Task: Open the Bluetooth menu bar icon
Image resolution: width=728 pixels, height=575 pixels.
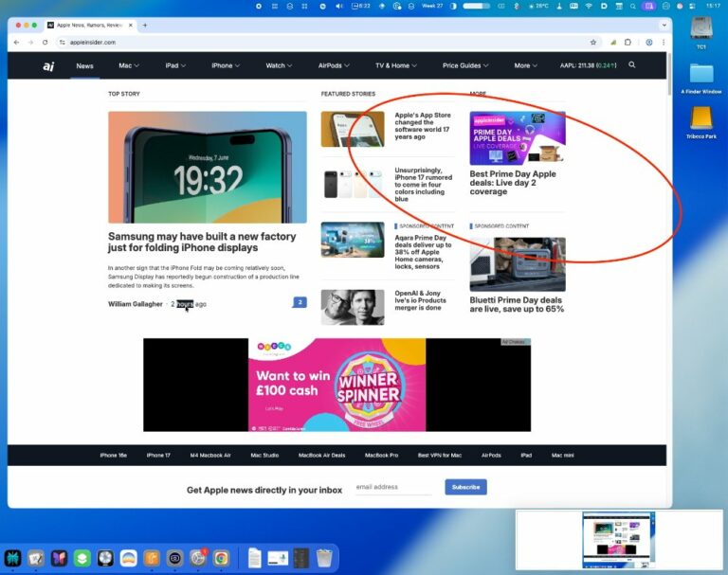Action: pos(517,6)
